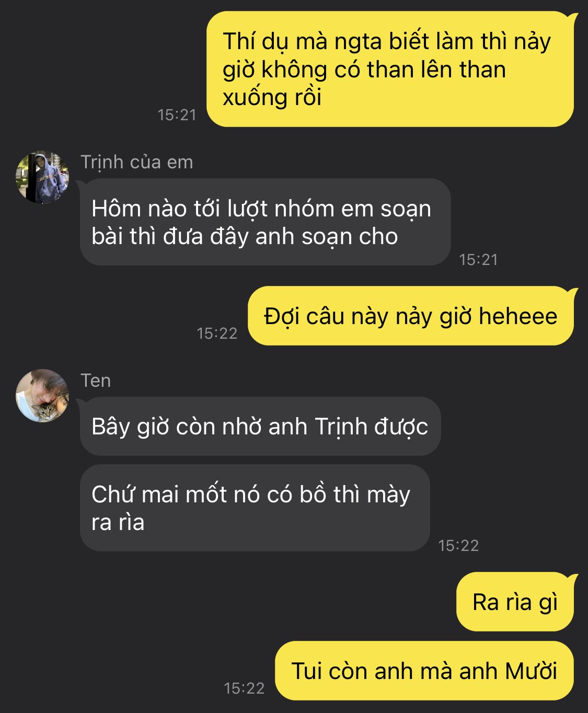
Task: Select the message Hôm nào tới lượt nhóm em
Action: click(265, 222)
